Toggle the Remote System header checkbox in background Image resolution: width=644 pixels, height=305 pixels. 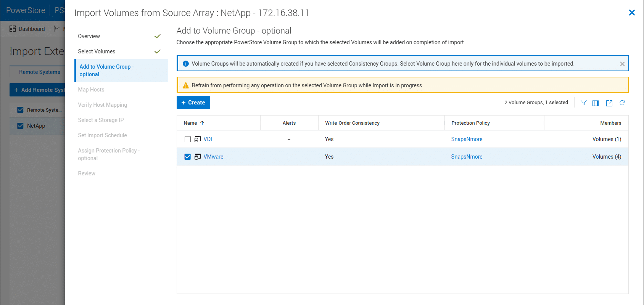click(x=20, y=110)
